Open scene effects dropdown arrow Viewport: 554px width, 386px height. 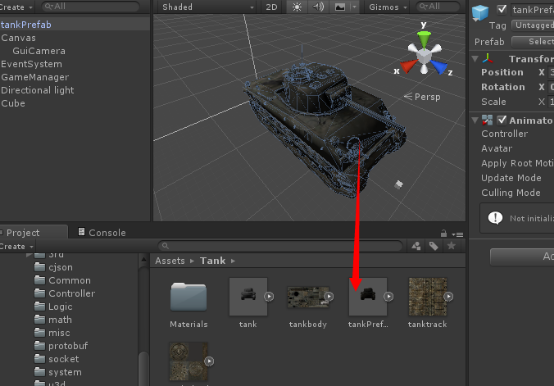(354, 7)
